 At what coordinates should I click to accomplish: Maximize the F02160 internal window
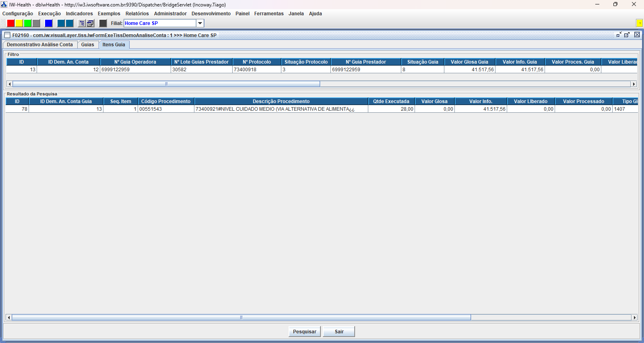point(627,35)
